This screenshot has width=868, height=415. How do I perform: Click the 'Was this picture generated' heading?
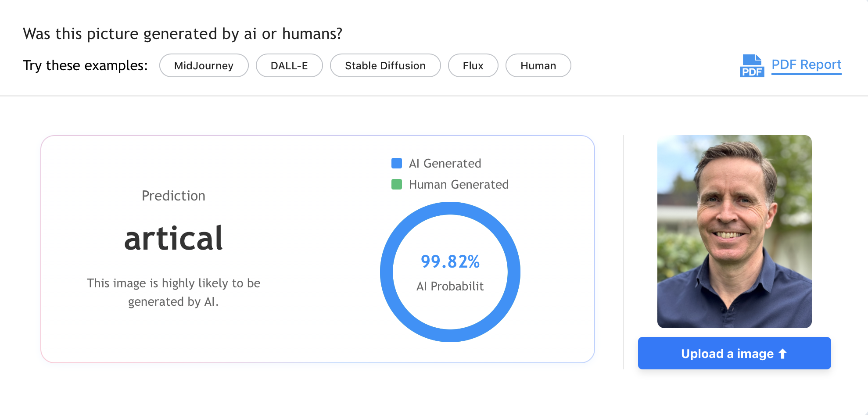[183, 34]
